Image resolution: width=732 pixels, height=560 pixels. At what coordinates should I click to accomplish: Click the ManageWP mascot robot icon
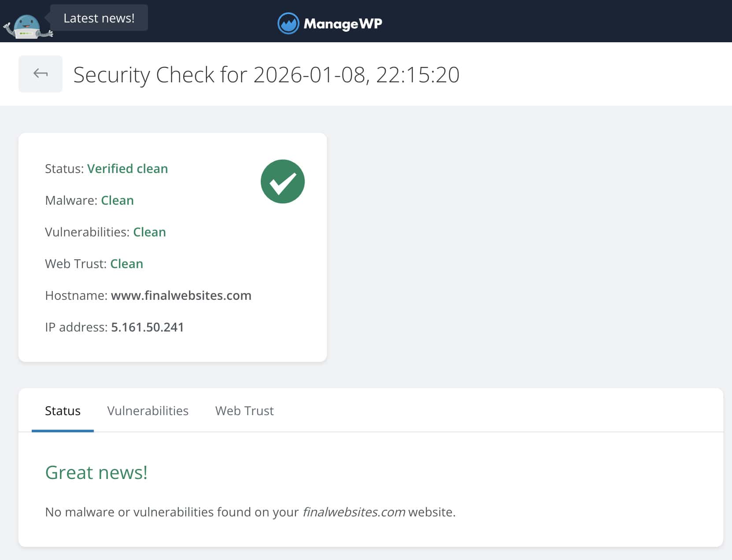(26, 23)
